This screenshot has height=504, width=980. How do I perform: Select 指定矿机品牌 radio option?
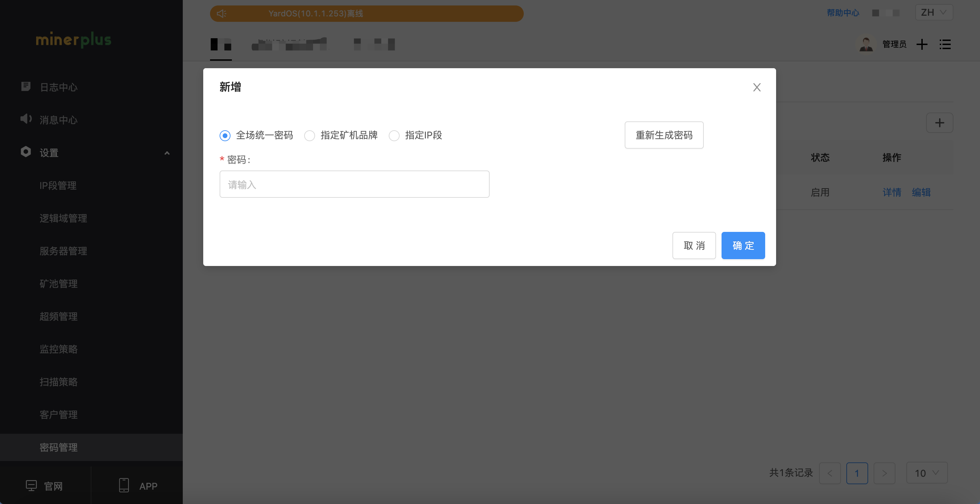310,135
